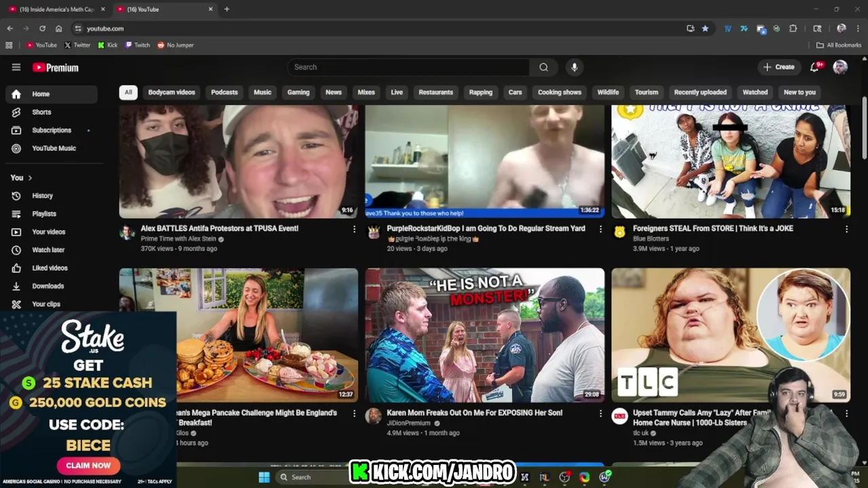Open Playlists in the sidebar

coord(52,213)
